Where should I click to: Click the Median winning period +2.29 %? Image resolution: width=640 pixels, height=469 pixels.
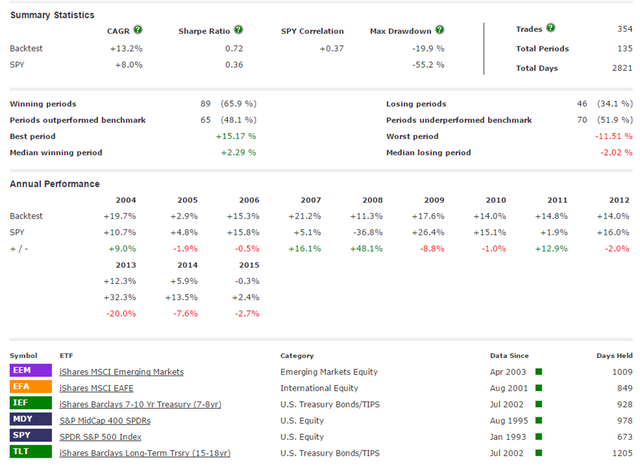239,153
